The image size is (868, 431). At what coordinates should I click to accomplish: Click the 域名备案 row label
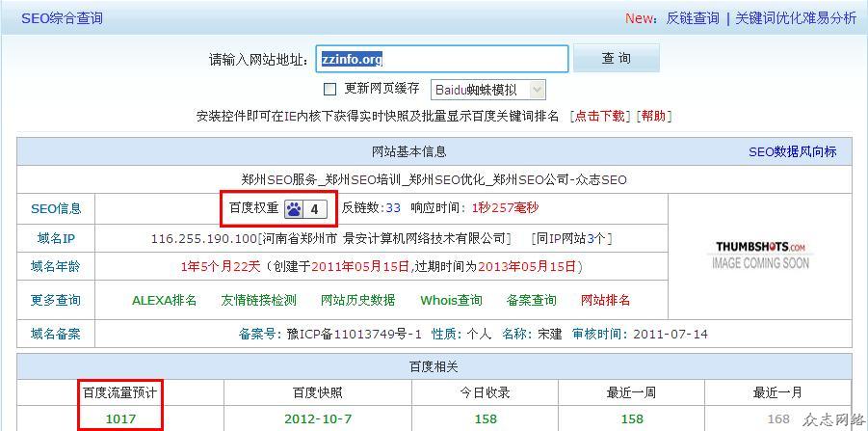pos(55,334)
